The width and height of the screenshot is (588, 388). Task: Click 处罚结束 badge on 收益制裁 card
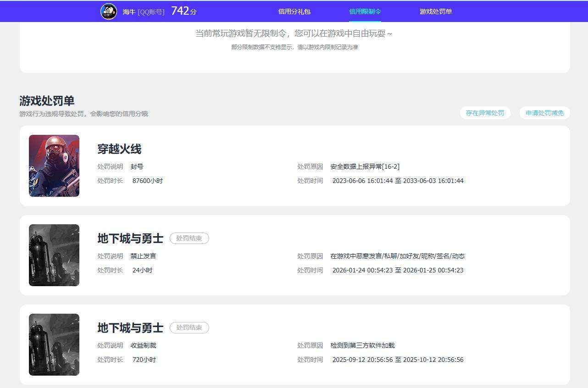point(189,328)
